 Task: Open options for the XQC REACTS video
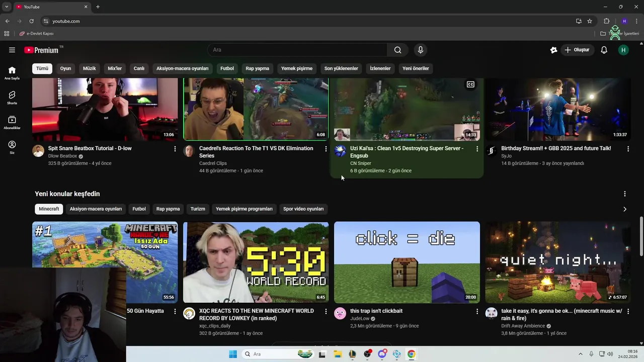coord(326,311)
